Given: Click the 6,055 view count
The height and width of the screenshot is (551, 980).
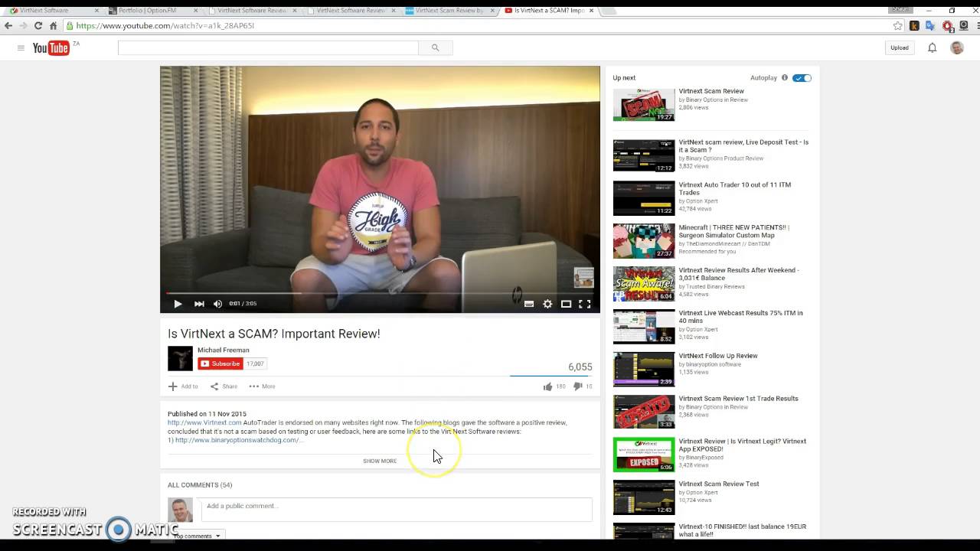Looking at the screenshot, I should [x=580, y=367].
